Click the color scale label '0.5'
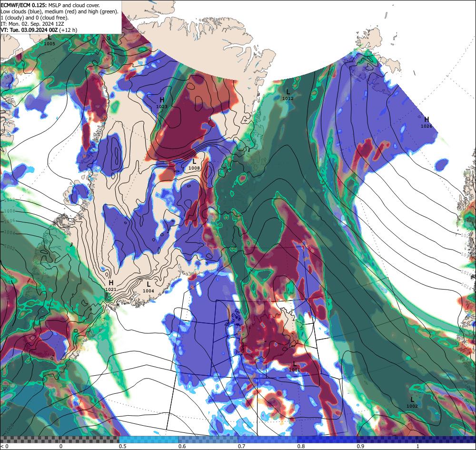This screenshot has height=450, width=476. pyautogui.click(x=123, y=446)
